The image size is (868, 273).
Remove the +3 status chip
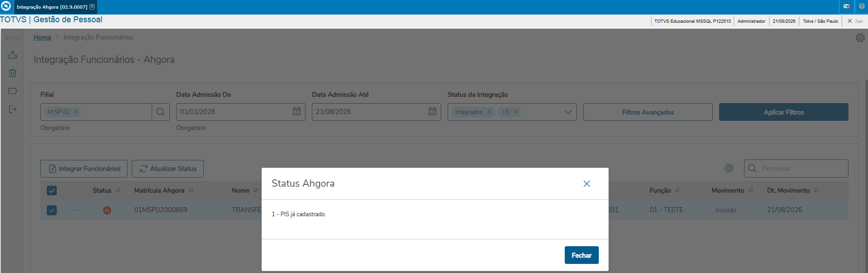516,112
